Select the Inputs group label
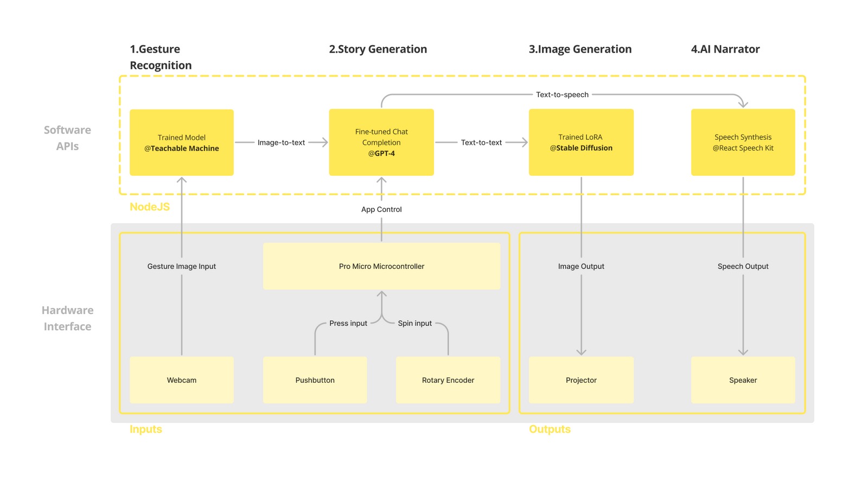This screenshot has height=488, width=868. click(x=146, y=429)
